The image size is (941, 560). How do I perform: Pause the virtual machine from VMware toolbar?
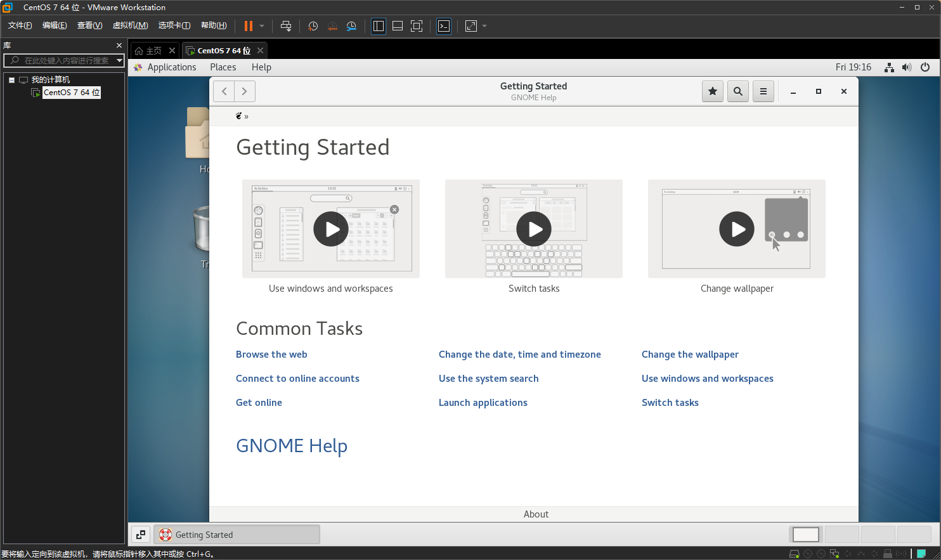pyautogui.click(x=249, y=26)
